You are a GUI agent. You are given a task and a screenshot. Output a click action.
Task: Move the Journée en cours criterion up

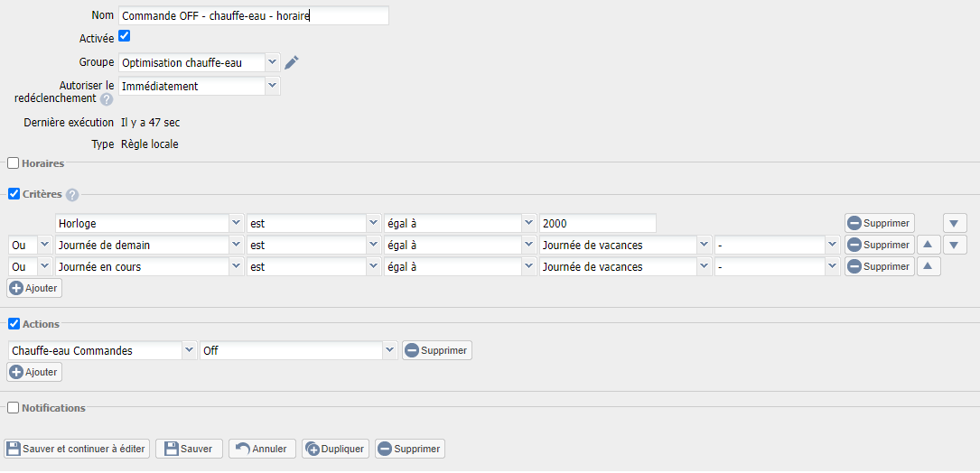click(x=929, y=266)
